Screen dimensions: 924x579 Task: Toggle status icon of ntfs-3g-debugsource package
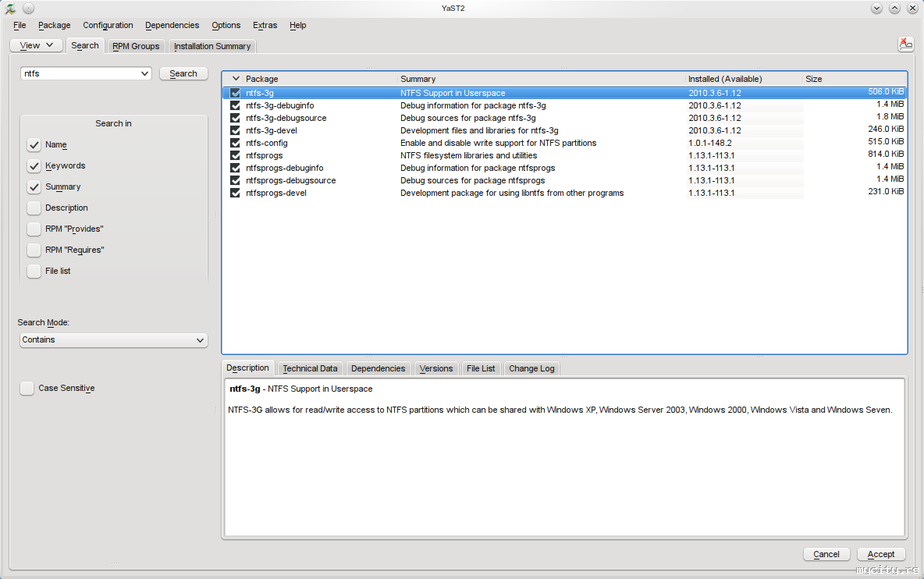235,118
